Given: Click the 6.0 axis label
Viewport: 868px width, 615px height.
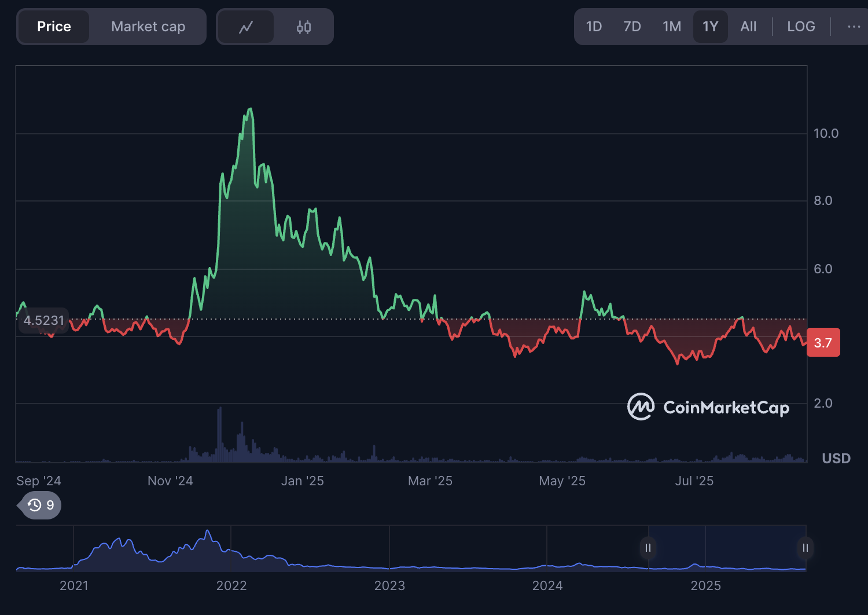Looking at the screenshot, I should (x=823, y=269).
